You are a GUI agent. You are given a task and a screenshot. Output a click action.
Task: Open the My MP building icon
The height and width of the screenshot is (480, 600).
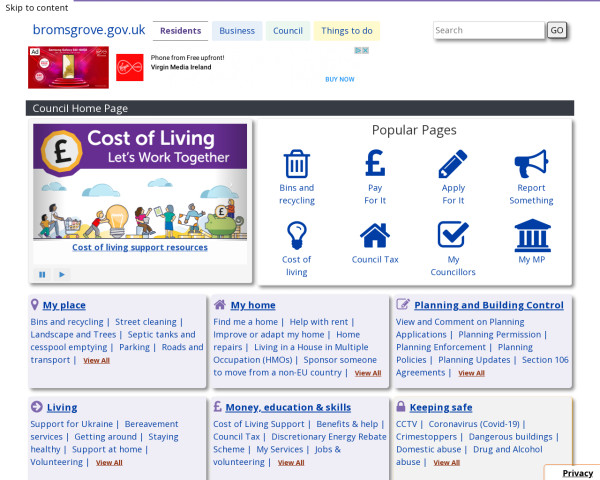pyautogui.click(x=531, y=235)
